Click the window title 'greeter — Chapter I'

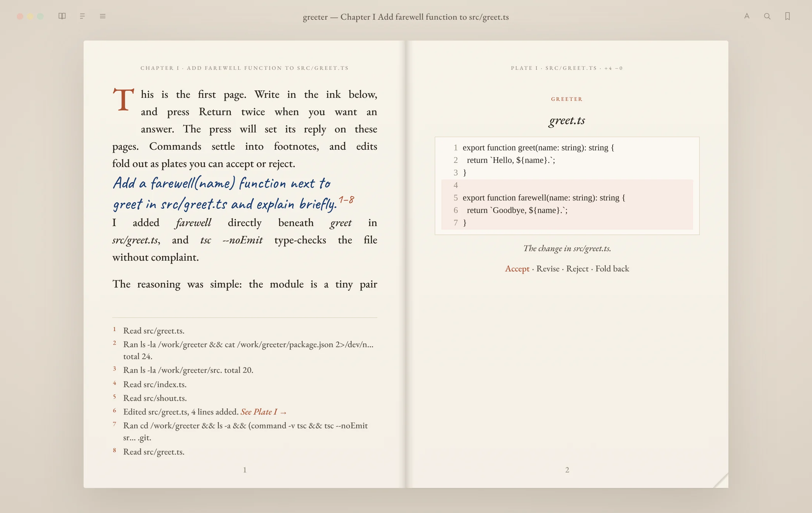click(x=406, y=17)
